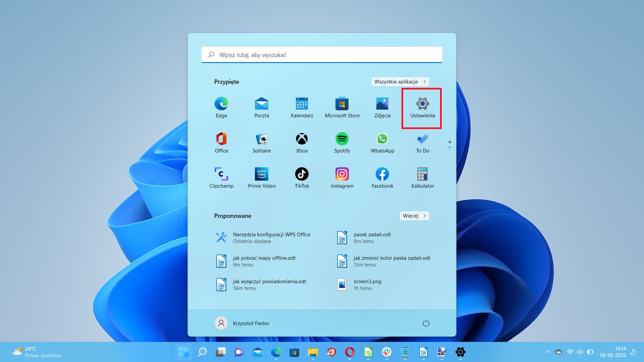
Task: Click the Start button on the taskbar
Action: (x=183, y=352)
